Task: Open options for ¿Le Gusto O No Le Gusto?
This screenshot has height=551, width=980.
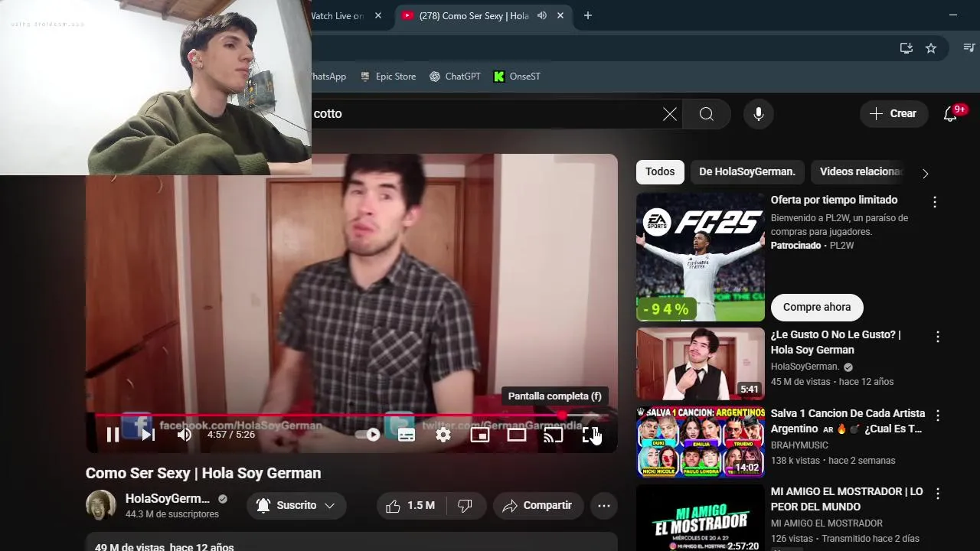Action: pyautogui.click(x=937, y=337)
